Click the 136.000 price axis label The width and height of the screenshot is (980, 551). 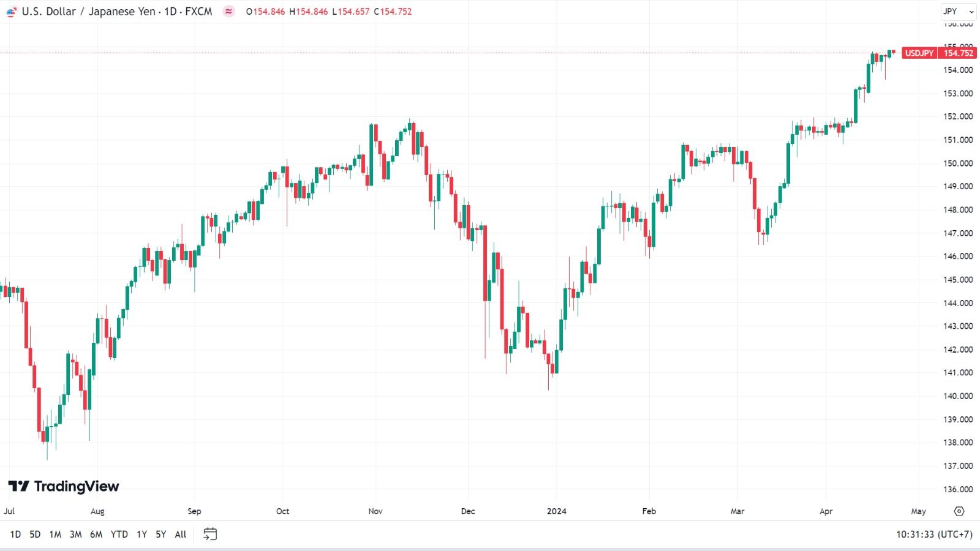pos(958,489)
